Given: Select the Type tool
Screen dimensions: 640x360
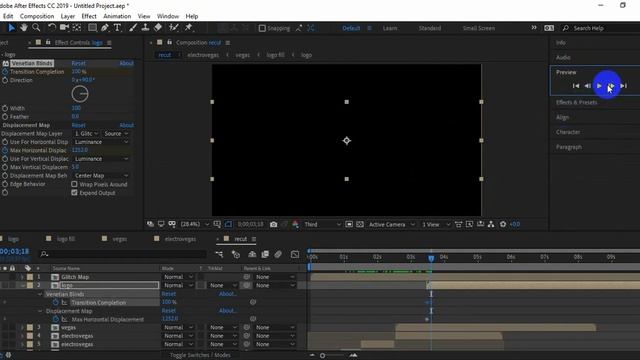Looking at the screenshot, I should pos(118,27).
